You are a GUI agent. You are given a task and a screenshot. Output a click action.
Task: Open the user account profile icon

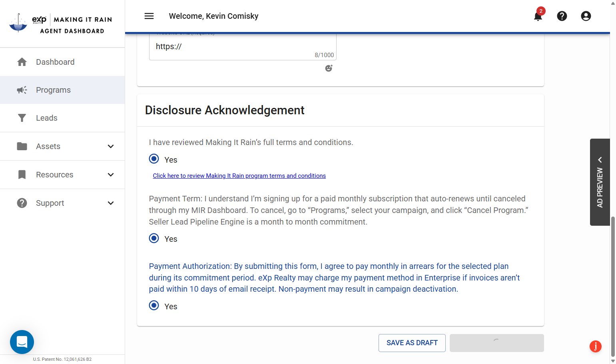[586, 16]
